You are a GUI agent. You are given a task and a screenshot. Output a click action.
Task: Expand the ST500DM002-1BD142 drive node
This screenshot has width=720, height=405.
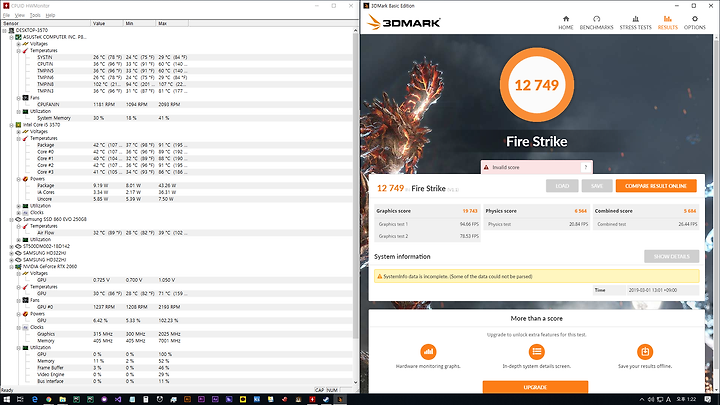pos(11,246)
